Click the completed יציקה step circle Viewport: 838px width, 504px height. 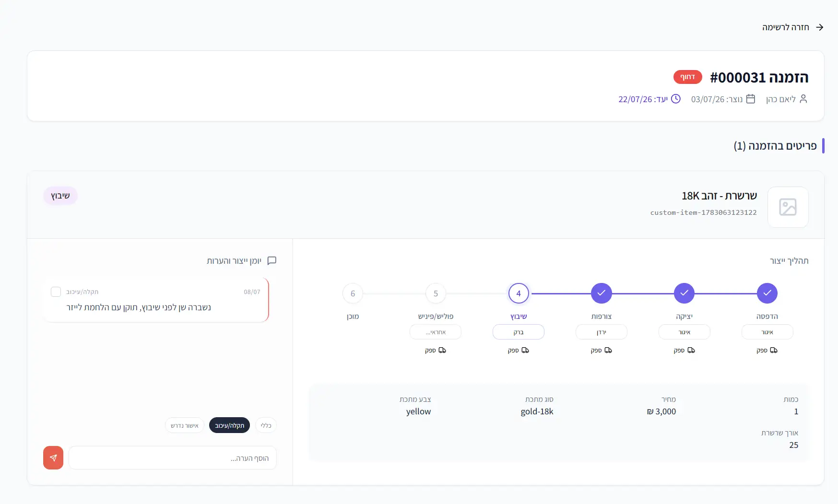[684, 293]
